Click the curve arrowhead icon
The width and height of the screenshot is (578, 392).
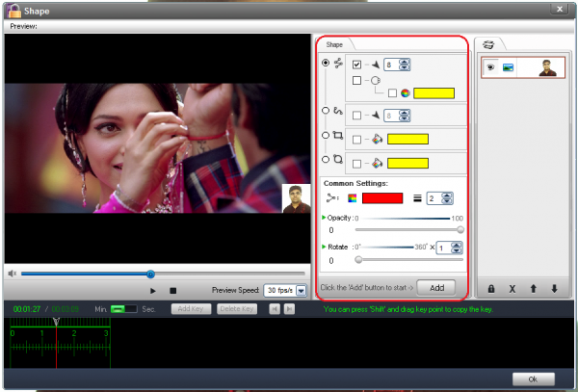click(x=376, y=116)
